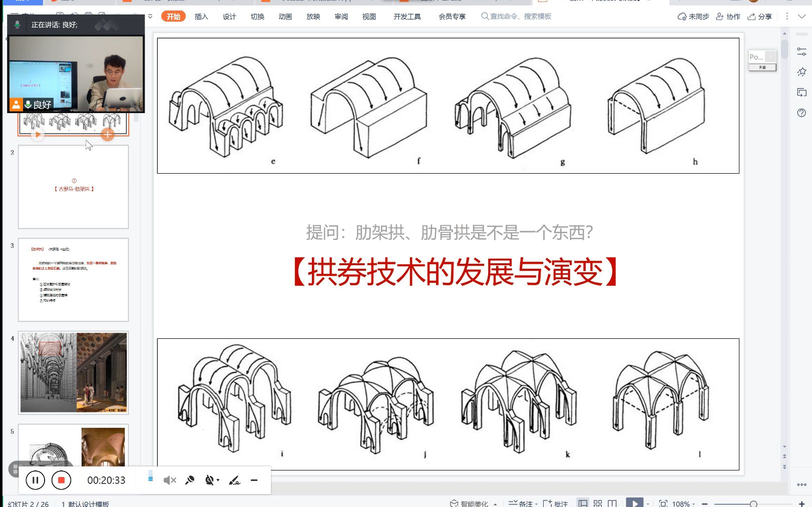This screenshot has width=812, height=507.
Task: Switch to the 切换 ribbon tab
Action: pos(257,17)
